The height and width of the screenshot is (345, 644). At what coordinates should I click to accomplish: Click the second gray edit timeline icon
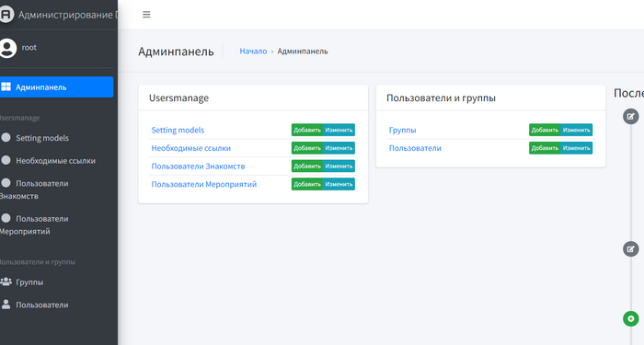coord(631,249)
